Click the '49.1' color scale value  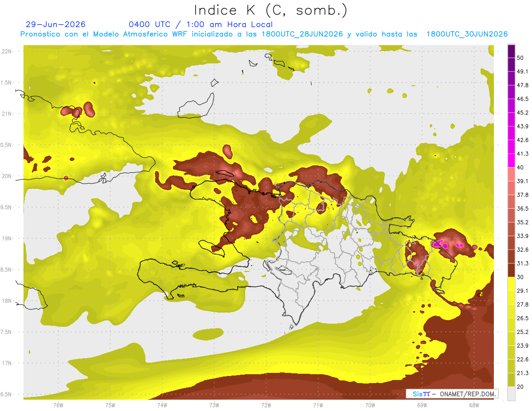523,71
